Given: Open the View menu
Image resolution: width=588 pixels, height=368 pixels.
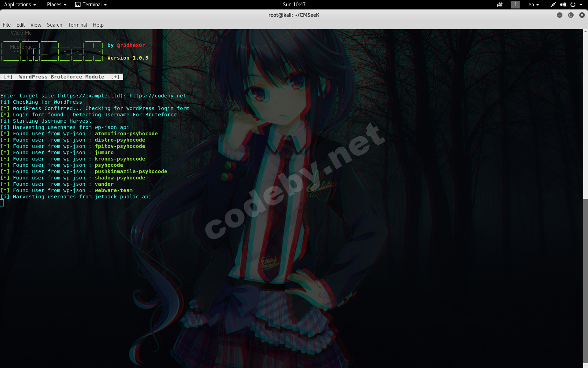Looking at the screenshot, I should 36,25.
